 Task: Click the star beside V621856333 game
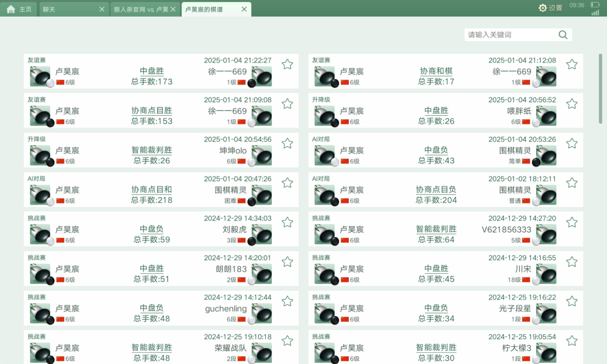pos(572,222)
